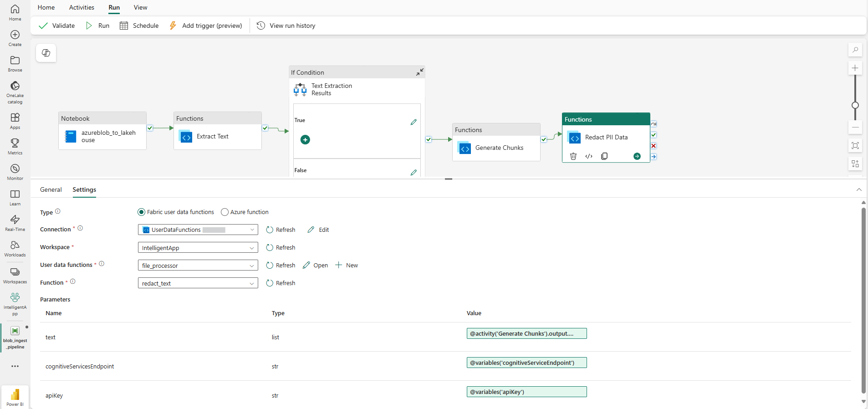Click the canvas zoom slider handle
The image size is (868, 409).
point(855,105)
